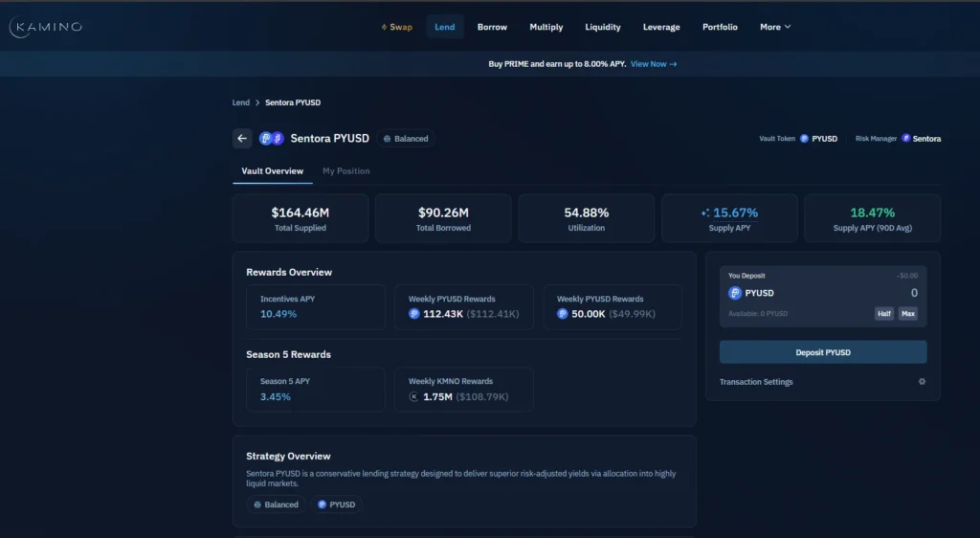Click the icon in the PYUSD strategy tag
The image size is (980, 538).
point(322,504)
